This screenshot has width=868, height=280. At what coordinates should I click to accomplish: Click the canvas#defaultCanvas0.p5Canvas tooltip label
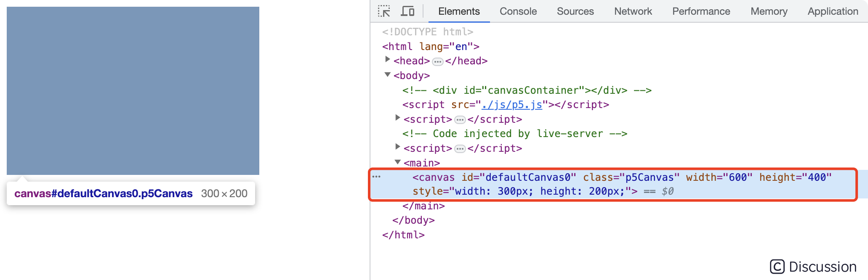104,193
